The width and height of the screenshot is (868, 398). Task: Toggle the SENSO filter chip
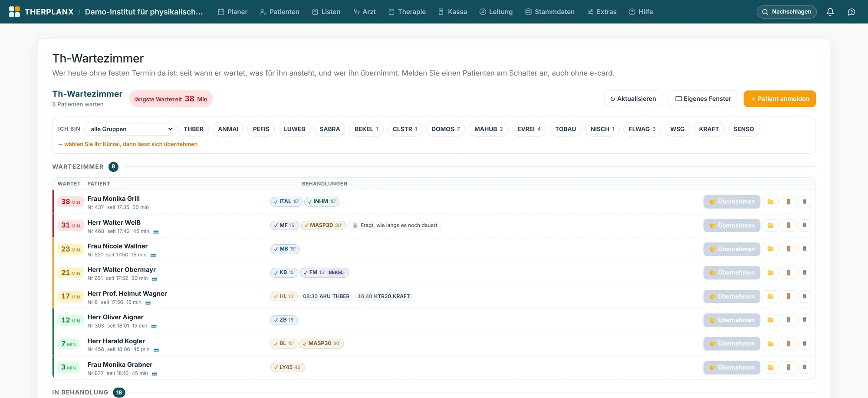(x=743, y=129)
